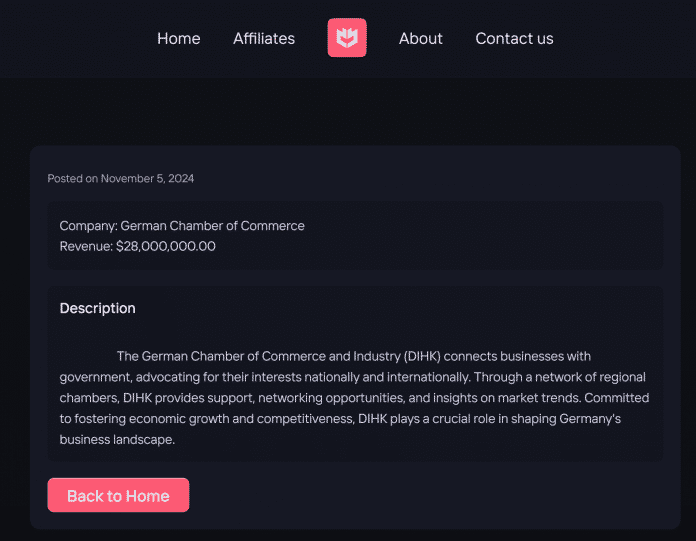Image resolution: width=696 pixels, height=541 pixels.
Task: Open the Contact us link
Action: 514,39
